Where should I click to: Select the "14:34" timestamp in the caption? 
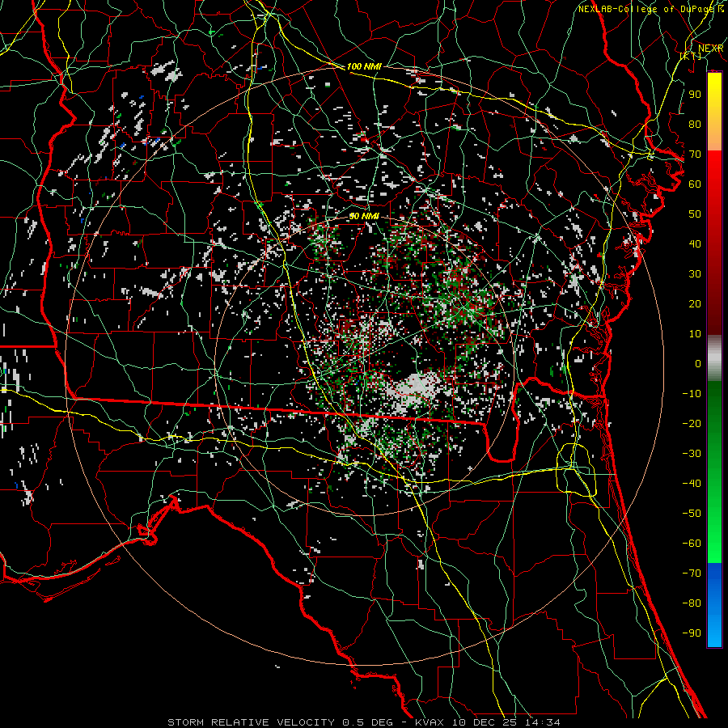tap(542, 722)
